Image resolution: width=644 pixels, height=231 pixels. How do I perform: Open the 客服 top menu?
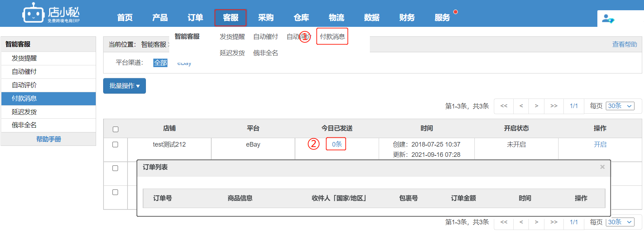[x=230, y=18]
